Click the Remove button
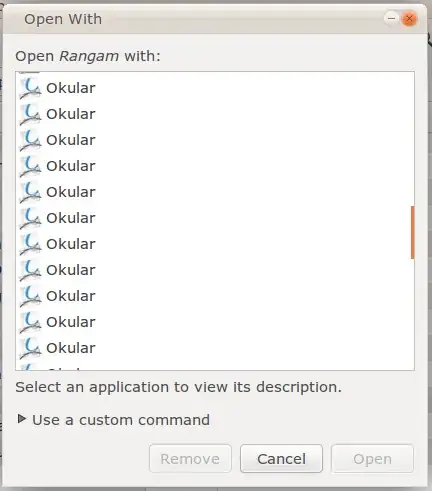 (190, 459)
